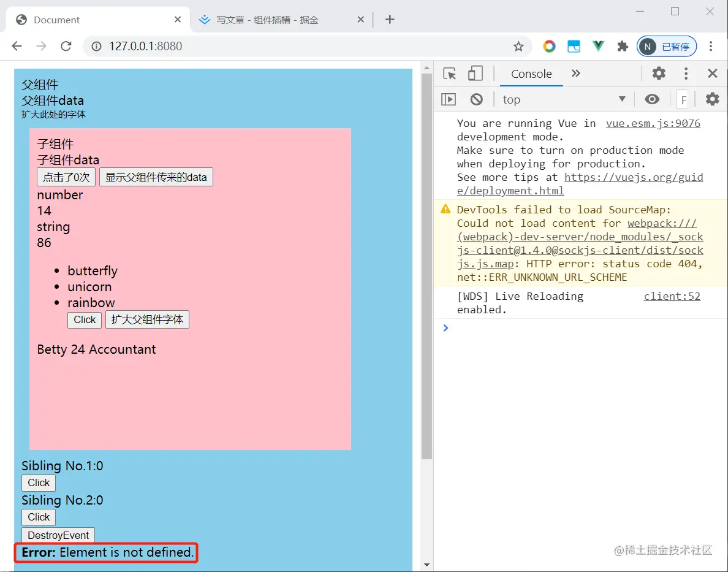
Task: View site information icon in address bar
Action: pyautogui.click(x=96, y=46)
